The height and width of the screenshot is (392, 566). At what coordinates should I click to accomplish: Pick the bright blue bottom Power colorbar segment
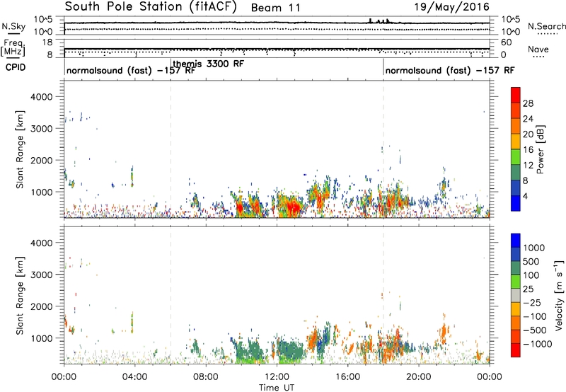tap(516, 204)
